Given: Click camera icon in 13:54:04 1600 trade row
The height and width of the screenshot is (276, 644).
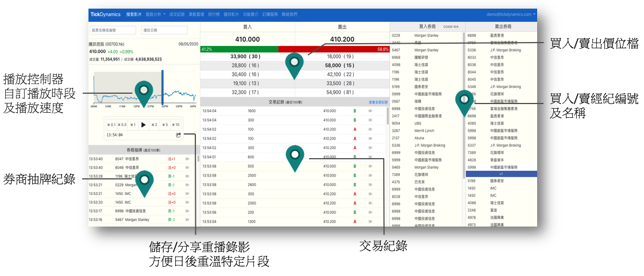Looking at the screenshot, I should click(371, 111).
